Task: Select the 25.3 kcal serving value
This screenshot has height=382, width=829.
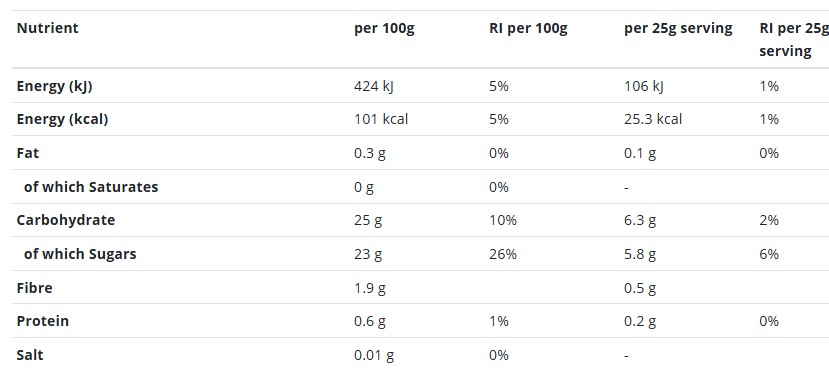Action: 653,119
